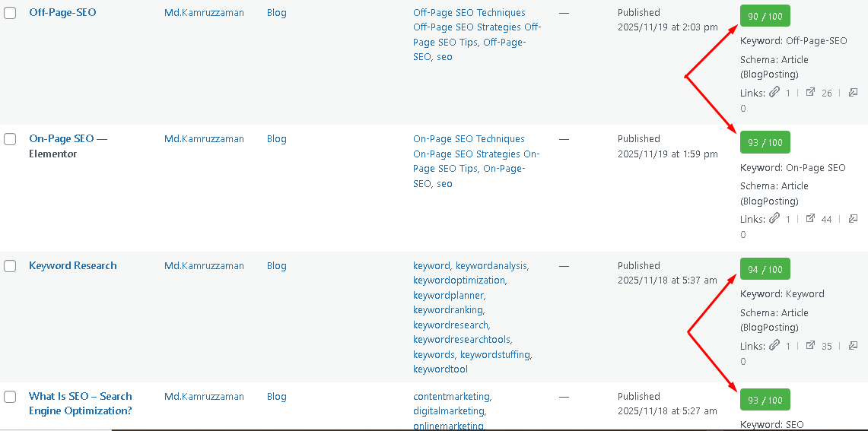Tick the On-Page SEO — Elementor checkbox
868x431 pixels.
click(10, 139)
